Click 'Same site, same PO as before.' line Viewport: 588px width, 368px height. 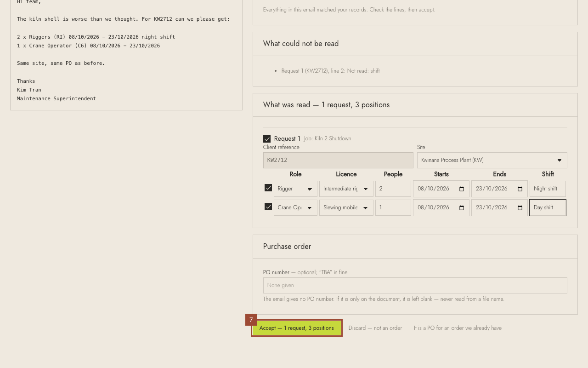pos(61,63)
